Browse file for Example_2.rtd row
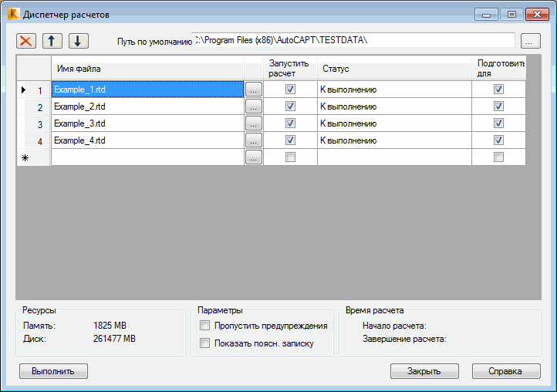Screen dimensions: 557x392 tap(253, 106)
